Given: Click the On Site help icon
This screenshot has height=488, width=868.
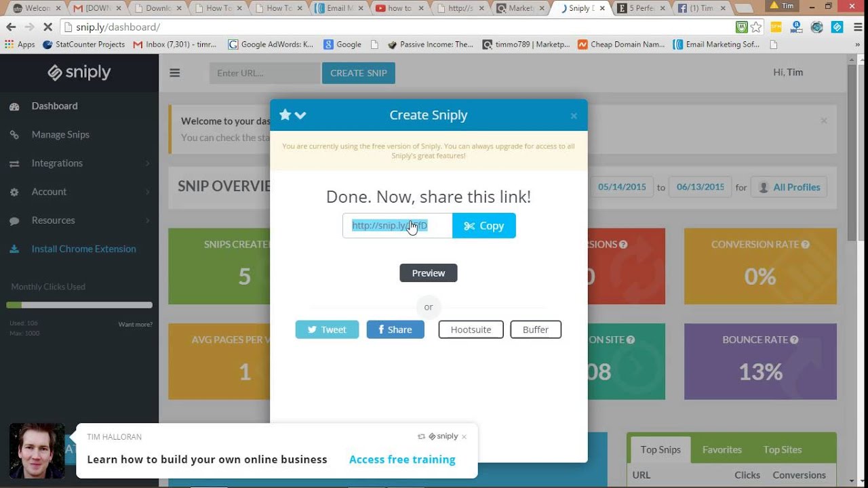Looking at the screenshot, I should 631,340.
